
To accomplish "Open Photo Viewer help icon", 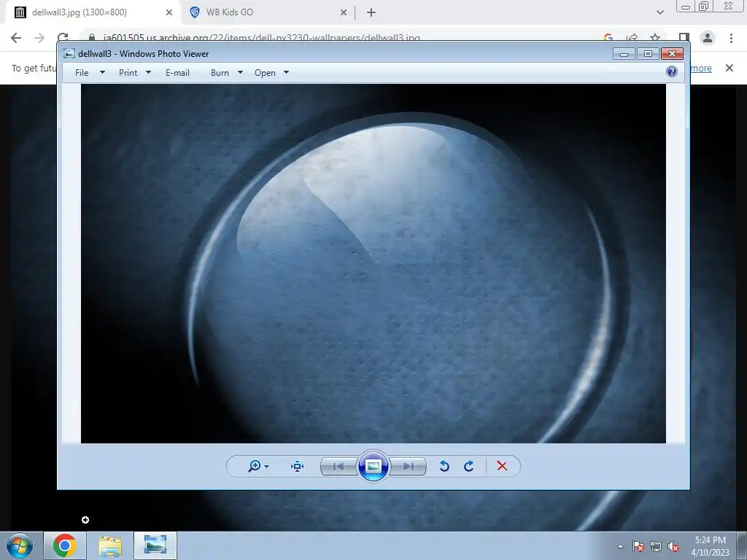I will pos(672,72).
